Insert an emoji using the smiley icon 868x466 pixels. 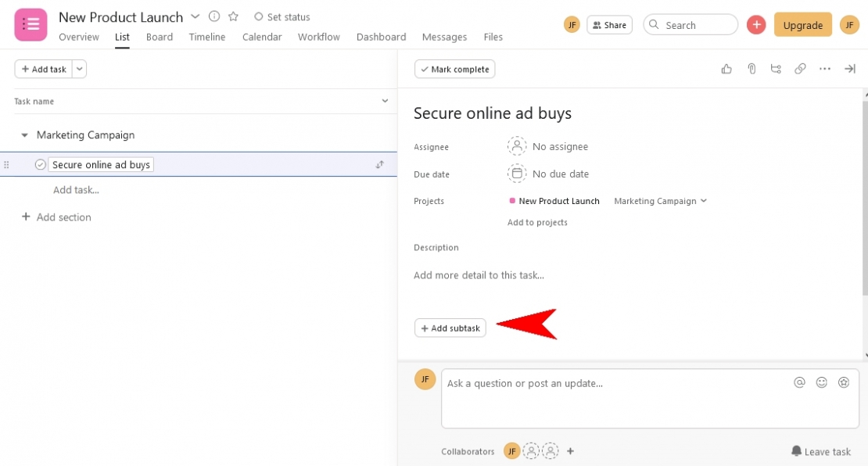pyautogui.click(x=821, y=382)
